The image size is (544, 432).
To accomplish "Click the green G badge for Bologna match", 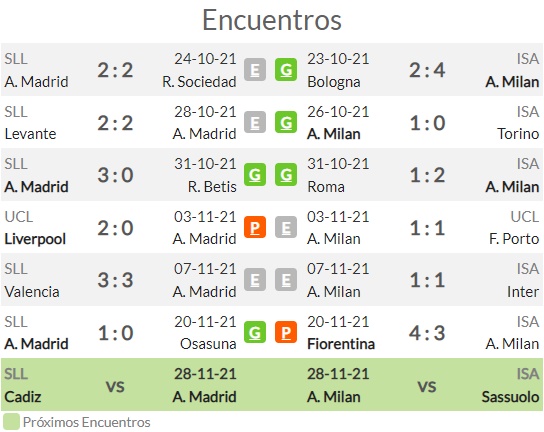I will (286, 70).
